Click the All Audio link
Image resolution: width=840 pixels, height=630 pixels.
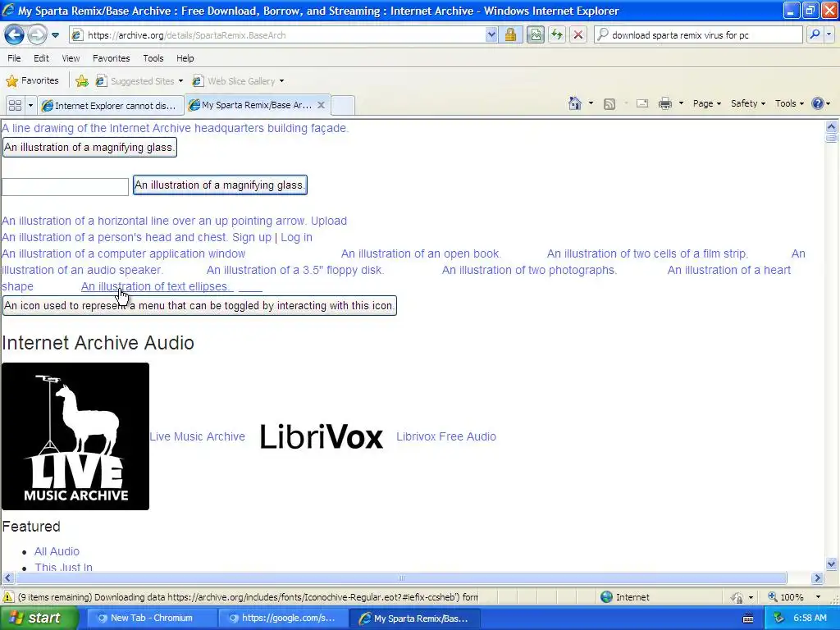(57, 551)
